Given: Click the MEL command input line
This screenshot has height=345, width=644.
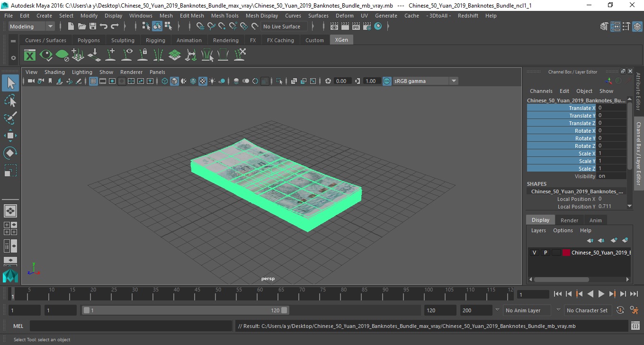Looking at the screenshot, I should 131,326.
